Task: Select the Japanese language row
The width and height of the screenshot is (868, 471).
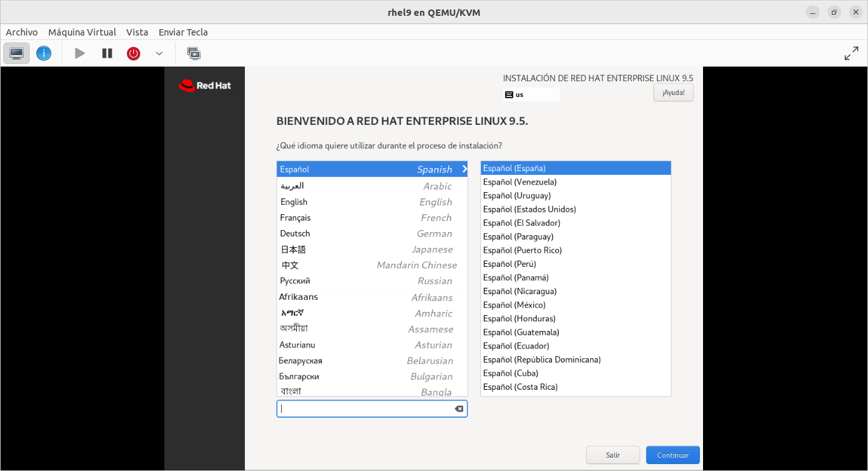Action: click(372, 249)
